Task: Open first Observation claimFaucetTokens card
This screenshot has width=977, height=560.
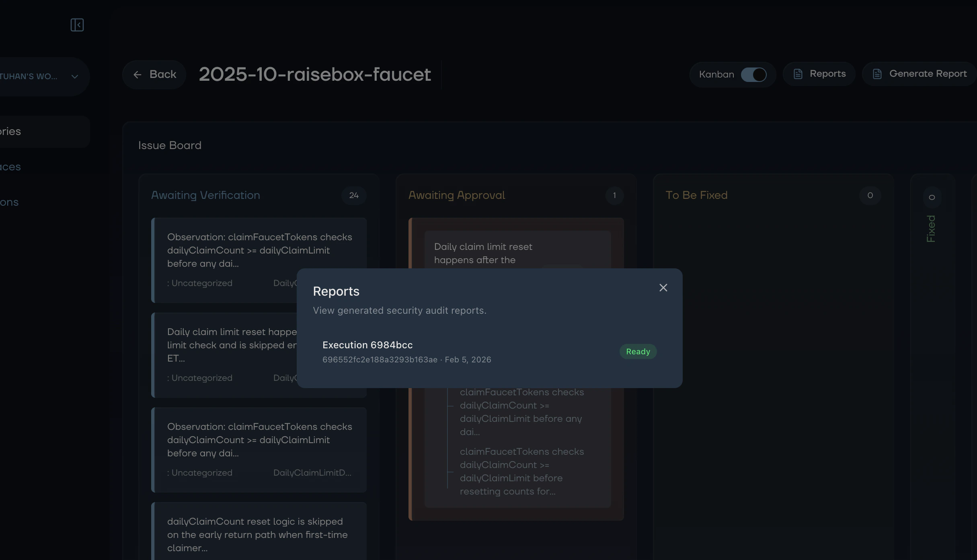Action: coord(259,260)
